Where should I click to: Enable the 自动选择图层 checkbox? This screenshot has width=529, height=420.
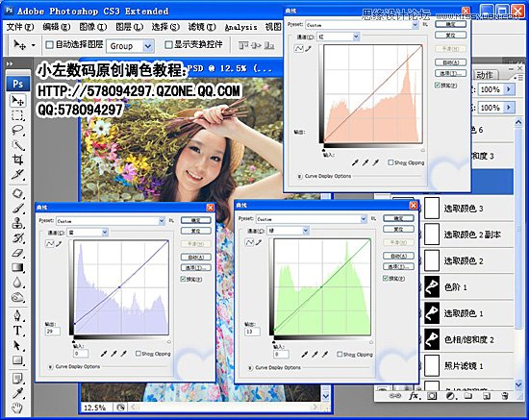point(49,44)
